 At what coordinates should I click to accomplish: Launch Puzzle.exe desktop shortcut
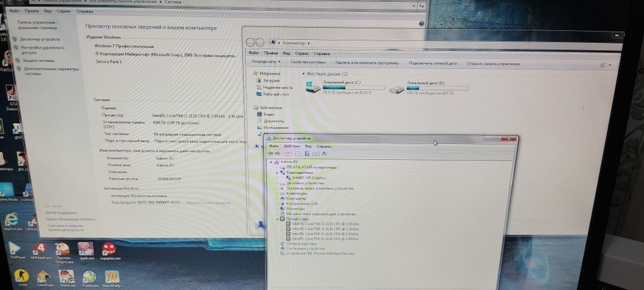coord(89,278)
